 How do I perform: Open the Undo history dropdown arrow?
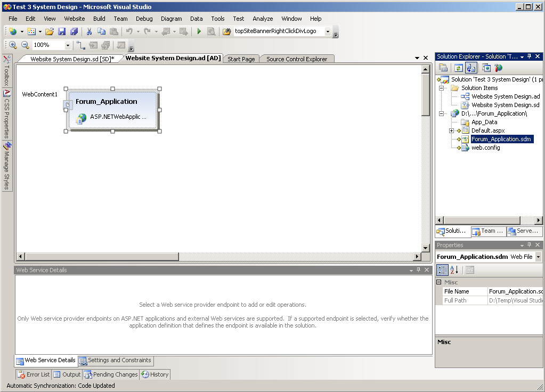coord(138,31)
